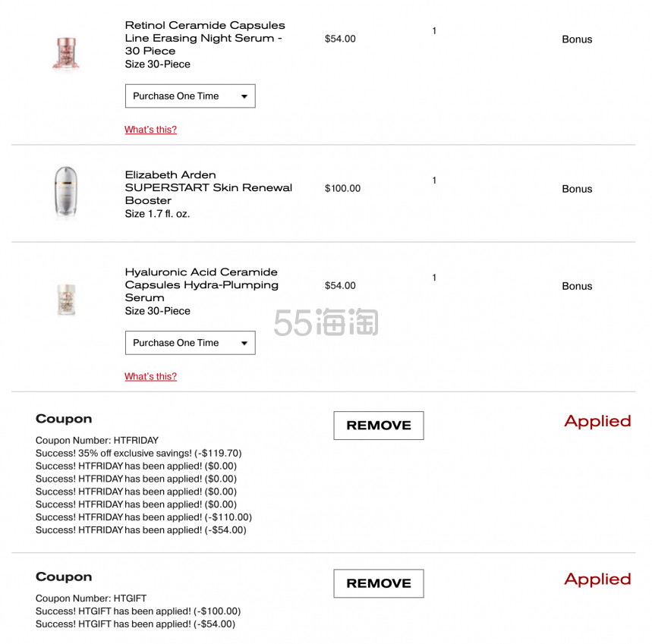
Task: Click the Hyaluronic Acid Ceramide Capsules thumbnail
Action: [x=66, y=300]
